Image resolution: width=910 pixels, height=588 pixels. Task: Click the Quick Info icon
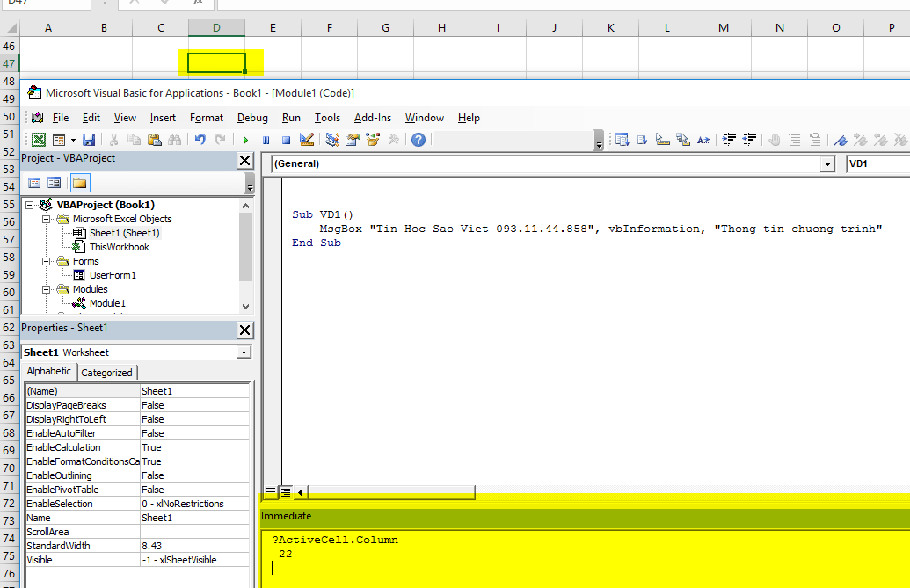coord(663,140)
